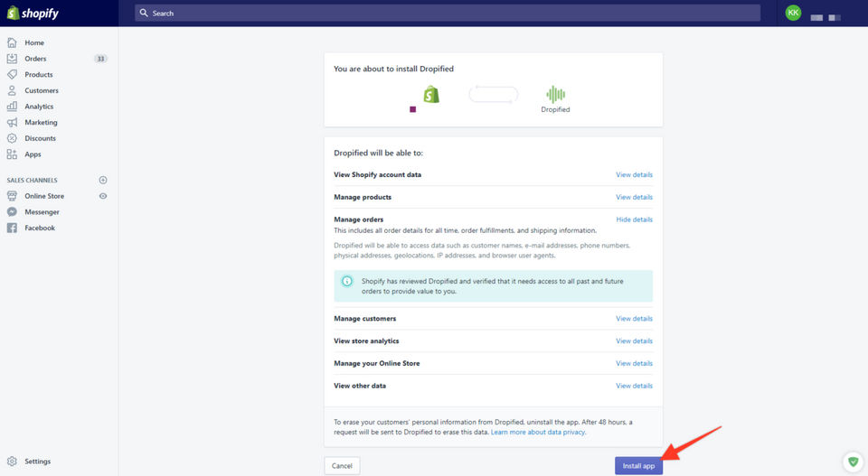Viewport: 868px width, 476px height.
Task: Click the green shield badge icon
Action: [853, 461]
